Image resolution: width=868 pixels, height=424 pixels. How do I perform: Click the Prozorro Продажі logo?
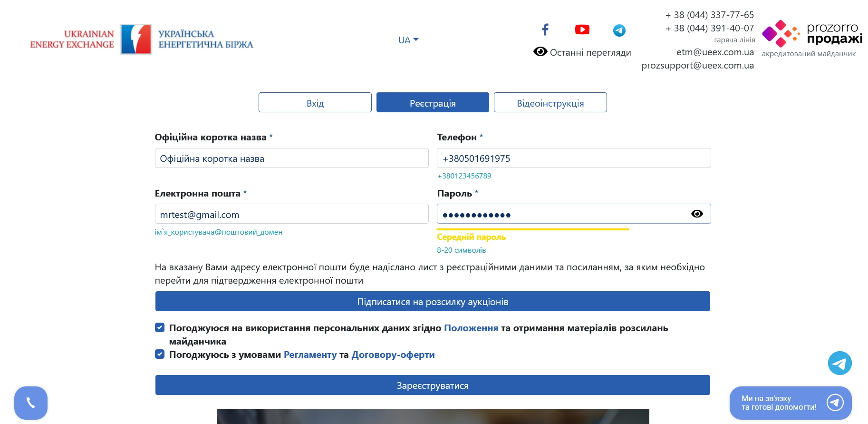812,38
